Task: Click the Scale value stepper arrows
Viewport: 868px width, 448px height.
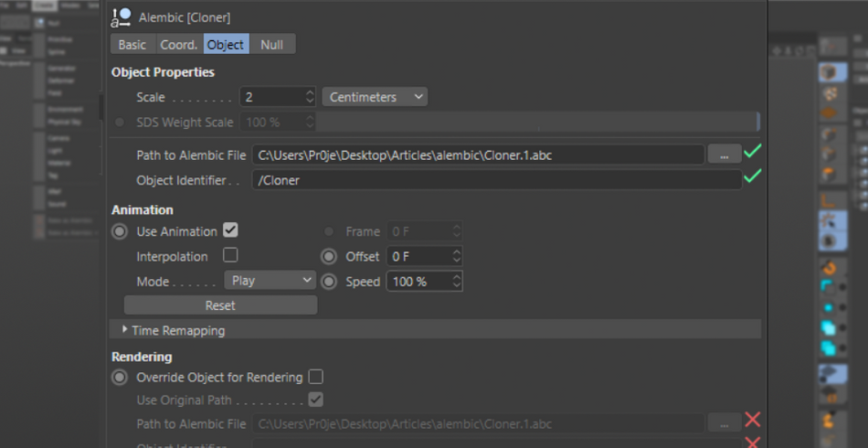Action: [x=310, y=97]
